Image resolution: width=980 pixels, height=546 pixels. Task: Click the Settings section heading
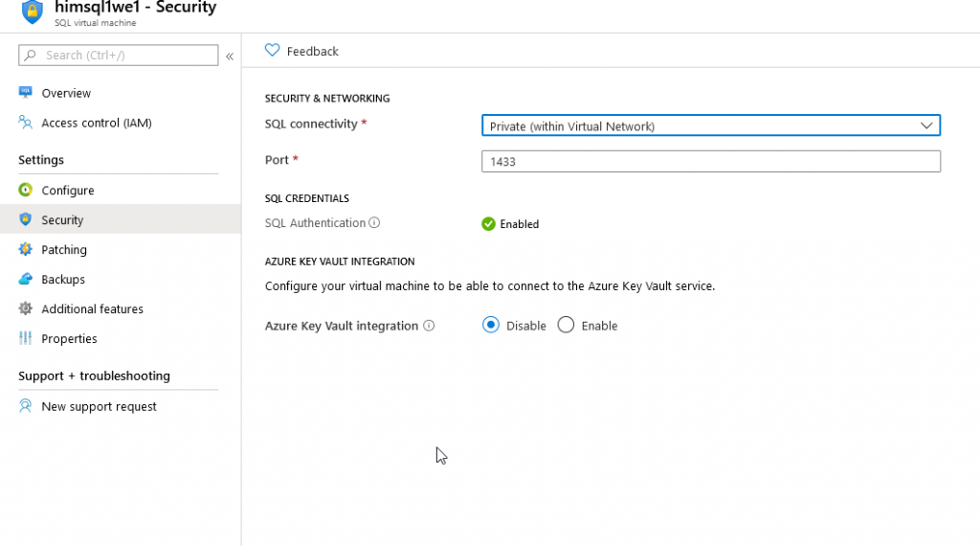coord(40,159)
